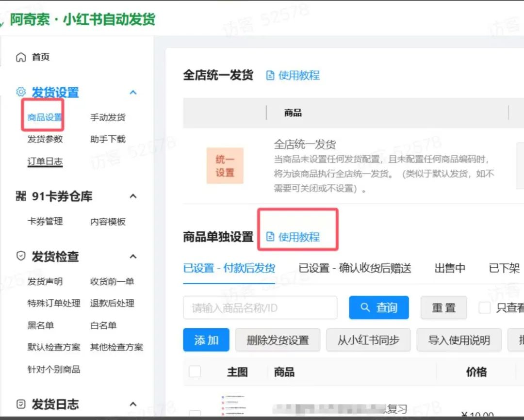Collapse the 发货设置 section chevron
Viewport: 524px width, 420px height.
[133, 92]
